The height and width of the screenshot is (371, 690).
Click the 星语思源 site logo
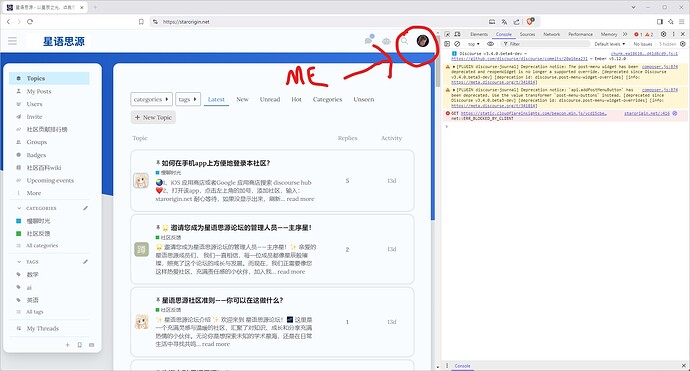[x=64, y=41]
